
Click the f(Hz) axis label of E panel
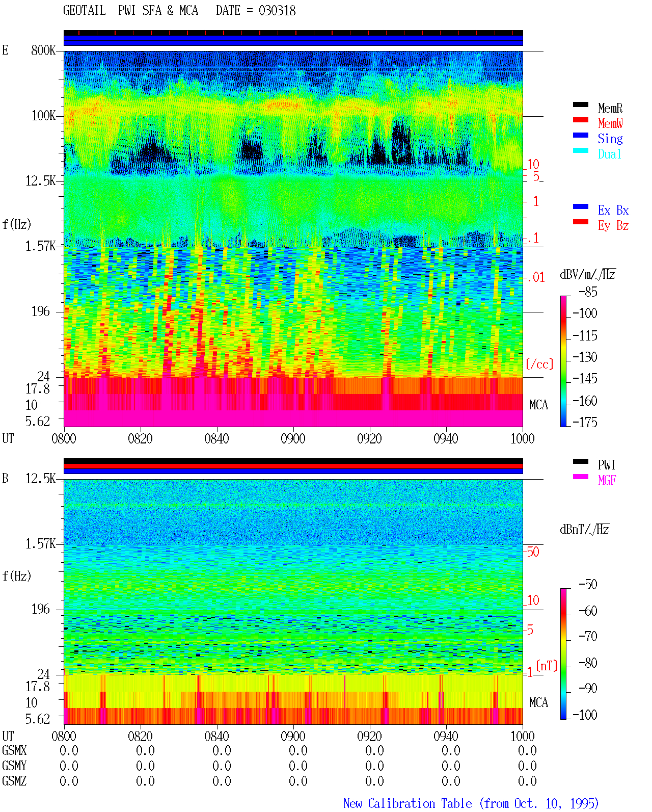[x=17, y=224]
